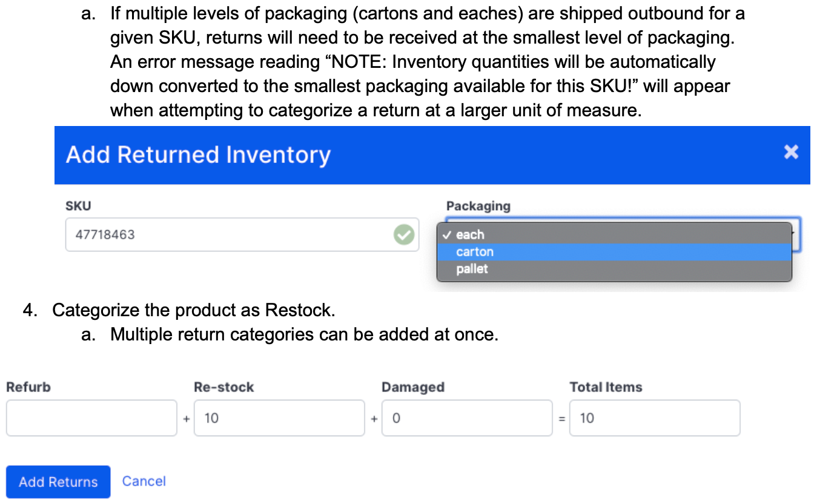Click the Add Returned Inventory title bar
814x504 pixels.
pos(198,154)
